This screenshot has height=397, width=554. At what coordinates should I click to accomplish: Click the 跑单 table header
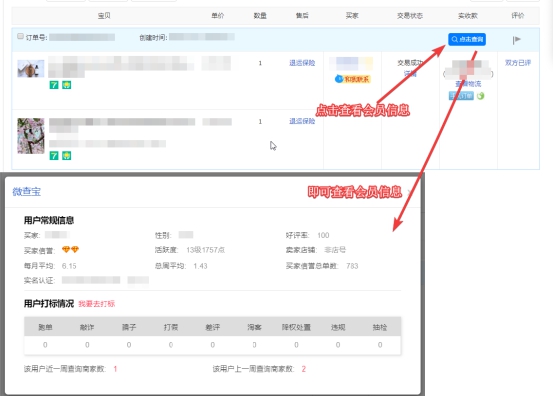(x=45, y=327)
